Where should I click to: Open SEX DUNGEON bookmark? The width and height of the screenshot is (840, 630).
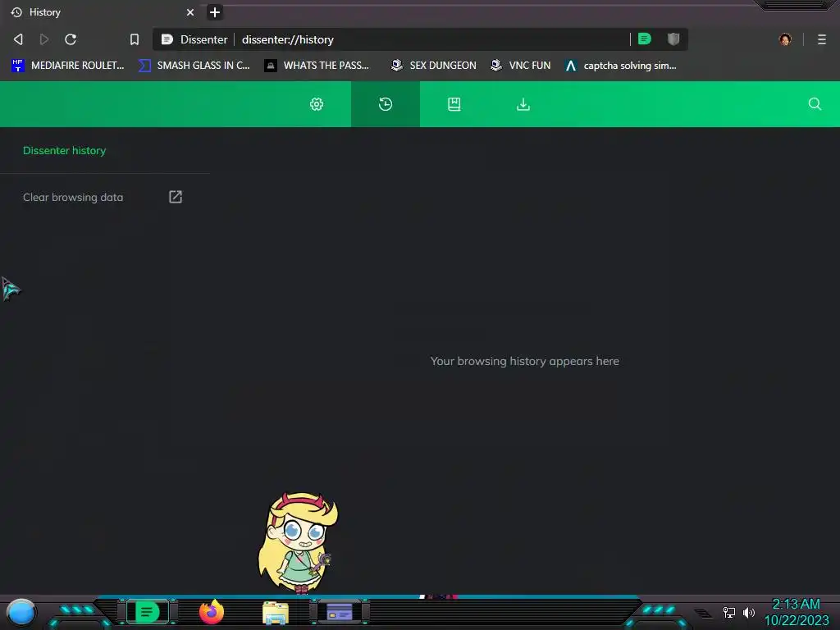(x=433, y=66)
